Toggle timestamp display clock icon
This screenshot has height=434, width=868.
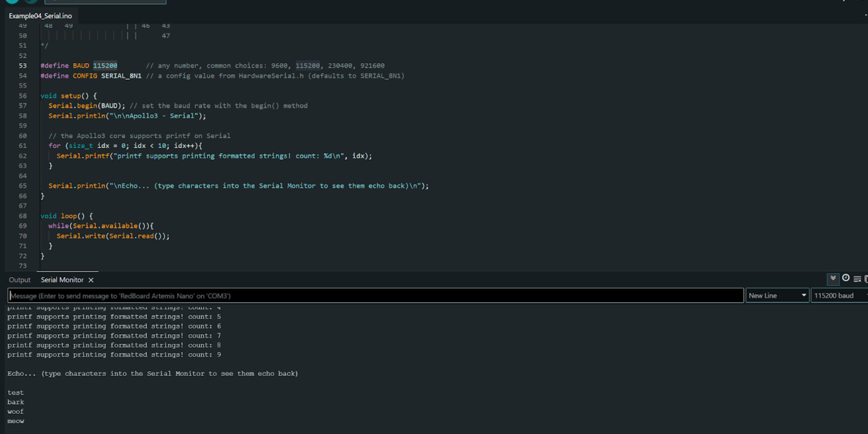click(846, 278)
